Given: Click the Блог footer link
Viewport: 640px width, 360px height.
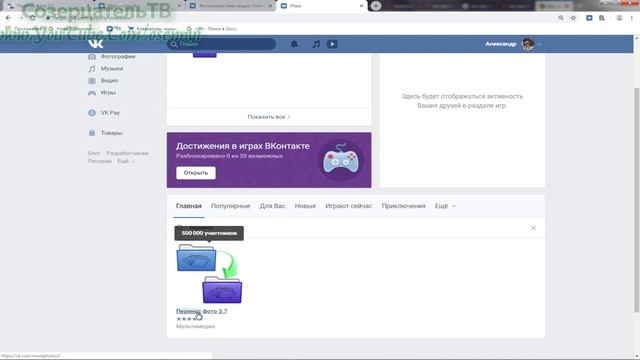Looking at the screenshot, I should 94,153.
